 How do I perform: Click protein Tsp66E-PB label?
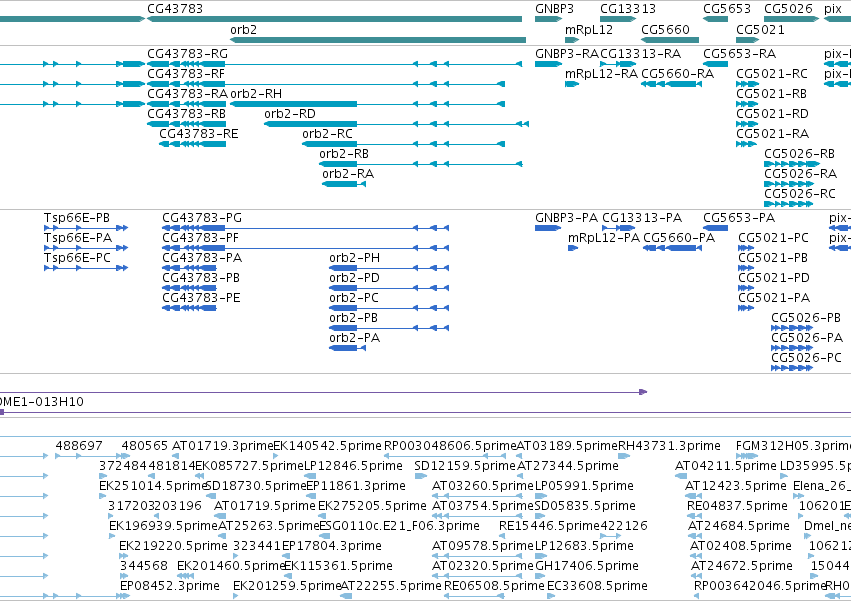(x=77, y=218)
